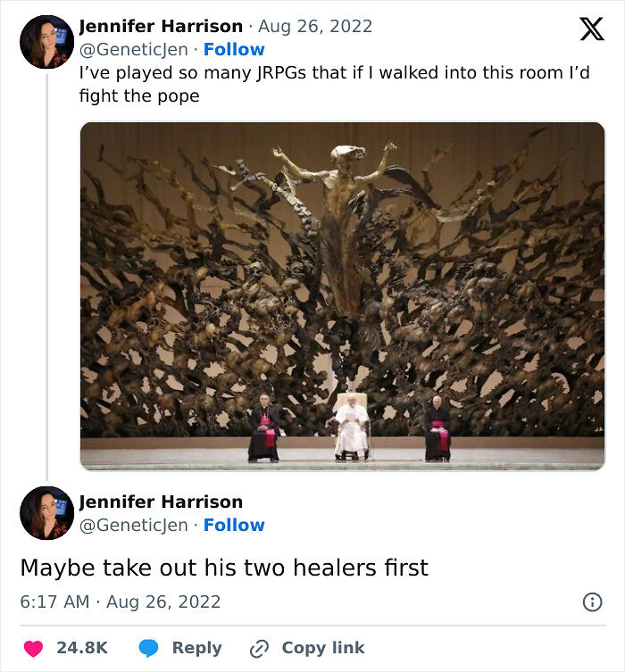625x672 pixels.
Task: Click the Copy link text
Action: pos(323,648)
